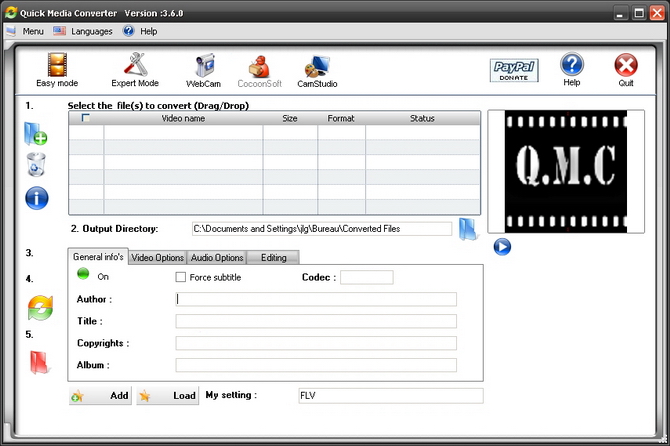Click the Status column header
Screen dimensions: 670x446
[422, 118]
